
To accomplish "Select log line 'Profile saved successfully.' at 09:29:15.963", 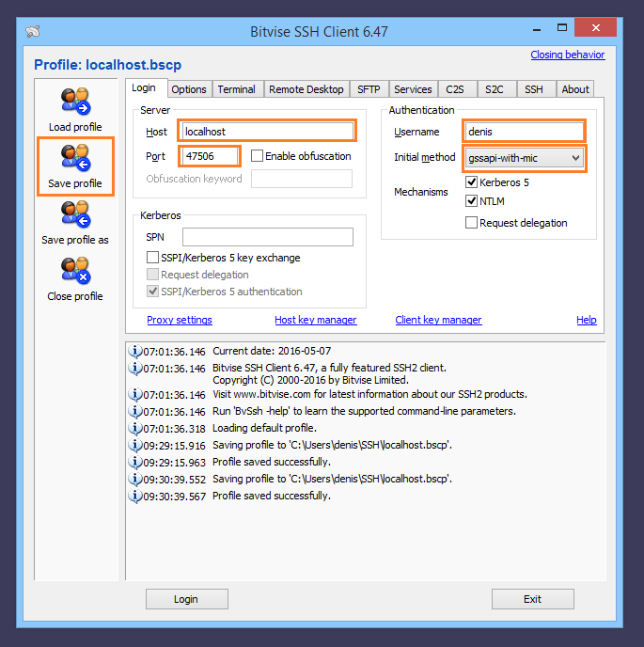I will (x=272, y=462).
